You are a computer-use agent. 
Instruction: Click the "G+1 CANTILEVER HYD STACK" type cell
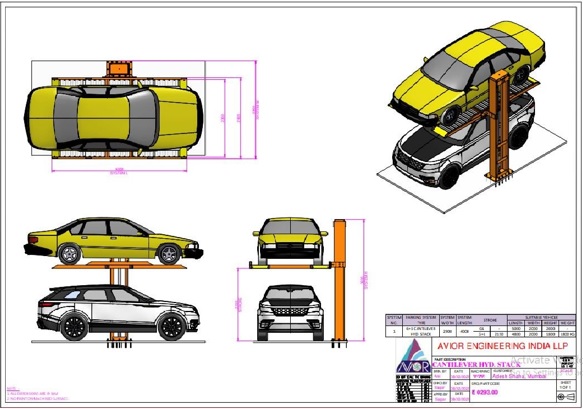pyautogui.click(x=421, y=331)
